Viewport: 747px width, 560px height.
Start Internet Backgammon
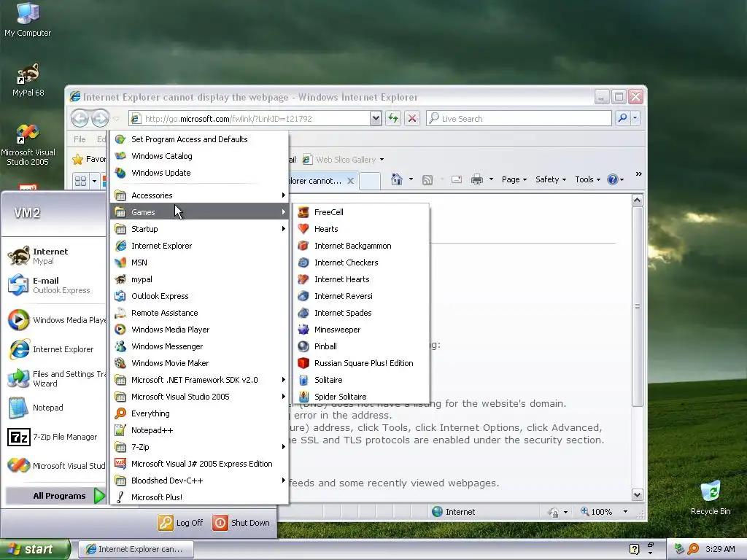361,246
